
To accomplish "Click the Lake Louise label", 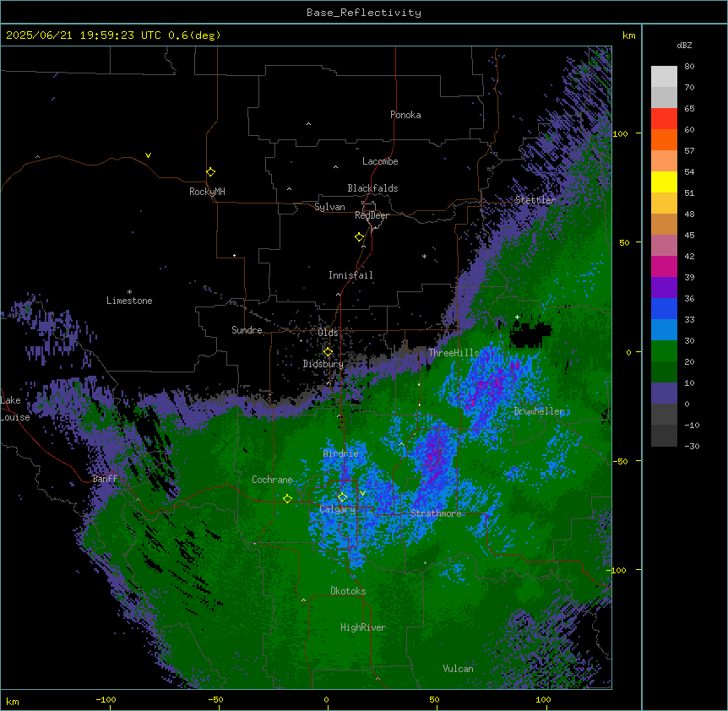I will pos(15,409).
